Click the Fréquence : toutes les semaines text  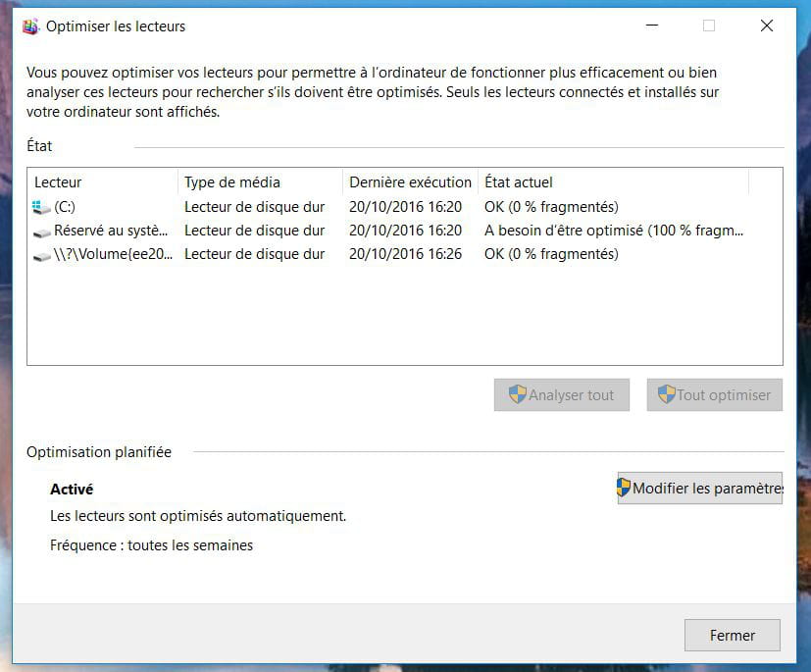[152, 545]
